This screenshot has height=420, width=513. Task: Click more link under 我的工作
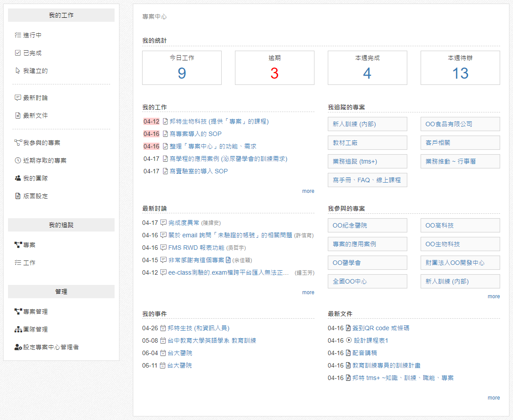(x=308, y=191)
